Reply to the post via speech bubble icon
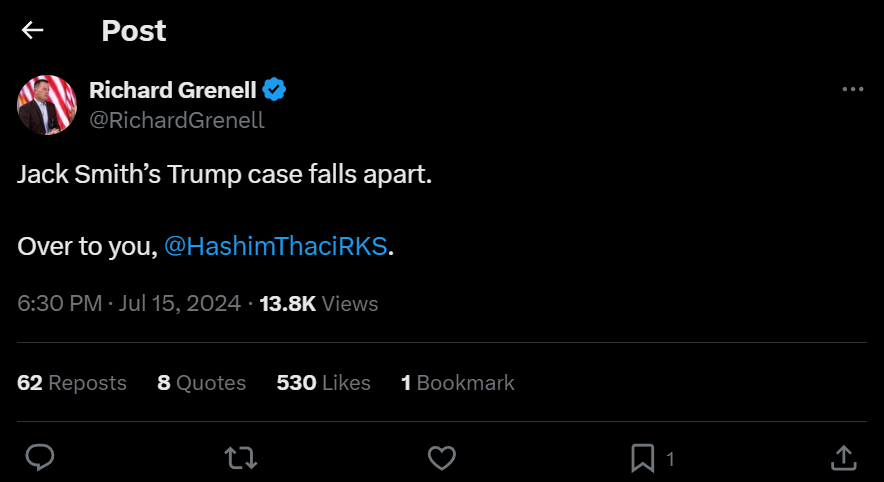 click(39, 458)
